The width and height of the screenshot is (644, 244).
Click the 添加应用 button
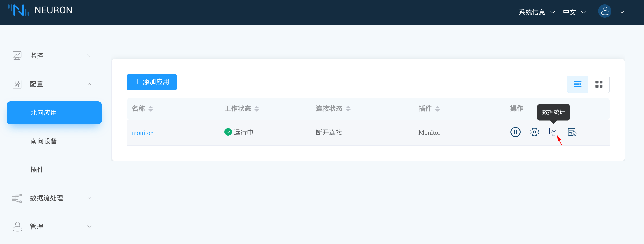[x=151, y=82]
